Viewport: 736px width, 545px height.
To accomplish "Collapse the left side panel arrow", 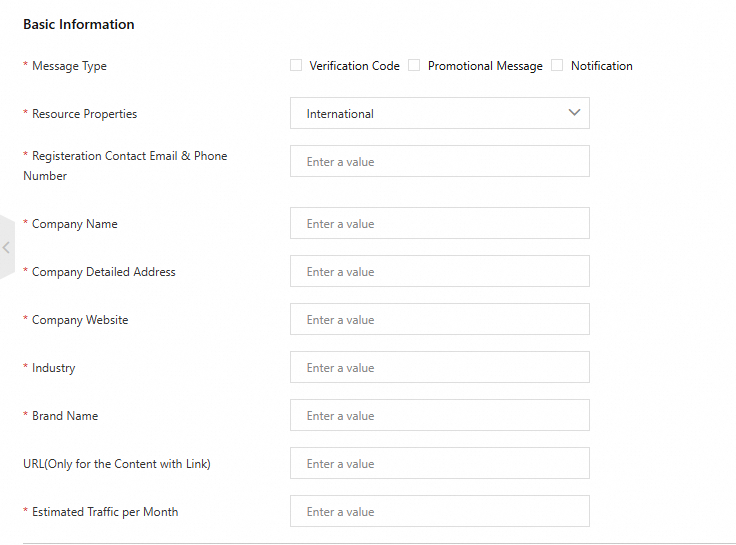I will 6,247.
